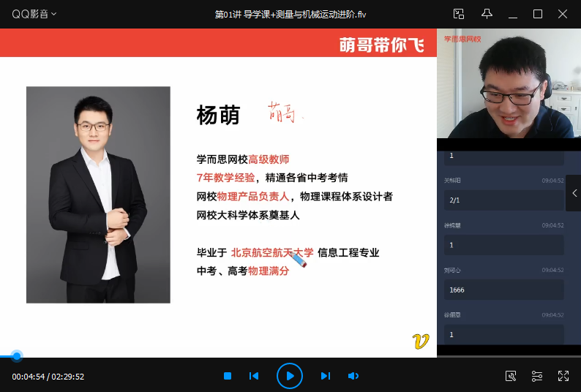Click the instructor portrait photo
Screen dimensions: 581x392
pos(98,195)
